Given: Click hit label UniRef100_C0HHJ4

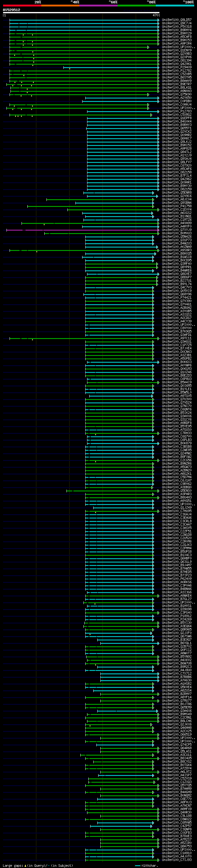Looking at the screenshot, I should 177,105.
